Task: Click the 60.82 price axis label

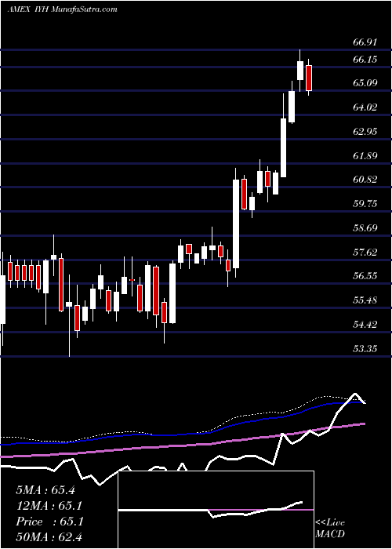Action: [365, 180]
